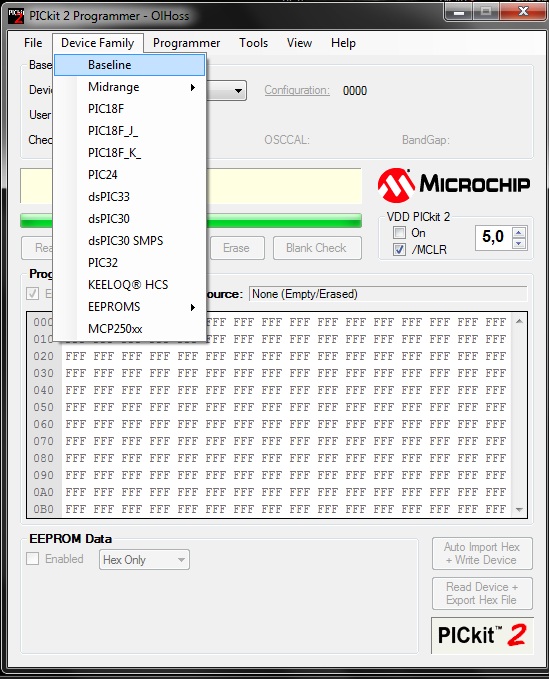Close the PICkit 2 Programmer window

click(x=523, y=11)
